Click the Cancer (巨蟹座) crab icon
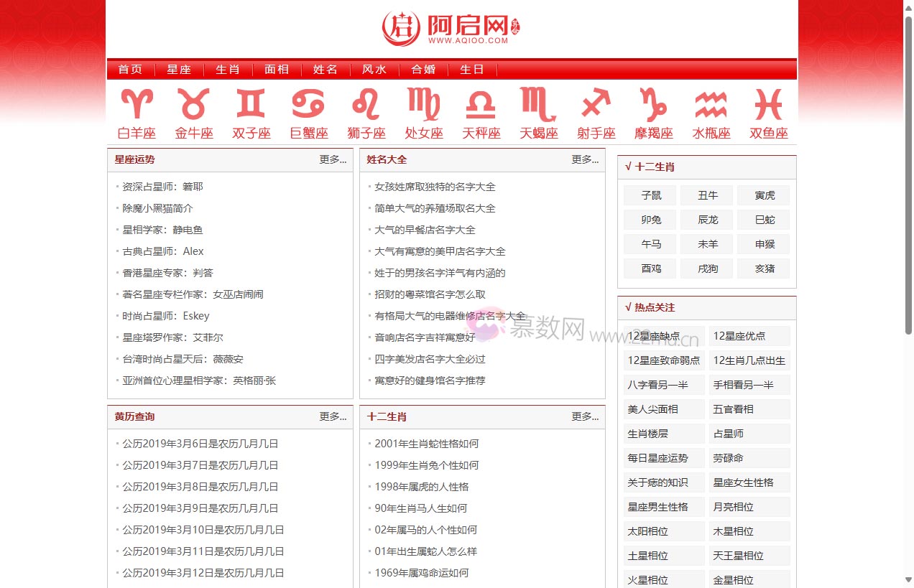 tap(308, 105)
